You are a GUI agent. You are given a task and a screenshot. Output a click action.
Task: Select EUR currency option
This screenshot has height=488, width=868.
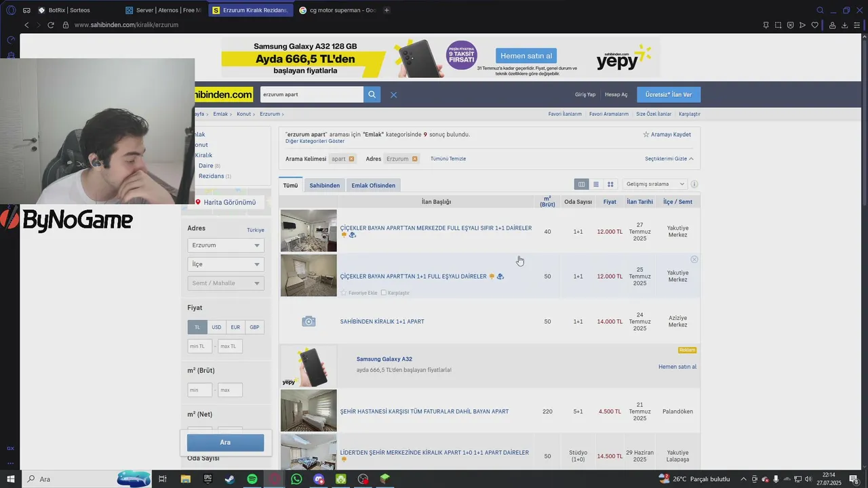click(x=235, y=327)
